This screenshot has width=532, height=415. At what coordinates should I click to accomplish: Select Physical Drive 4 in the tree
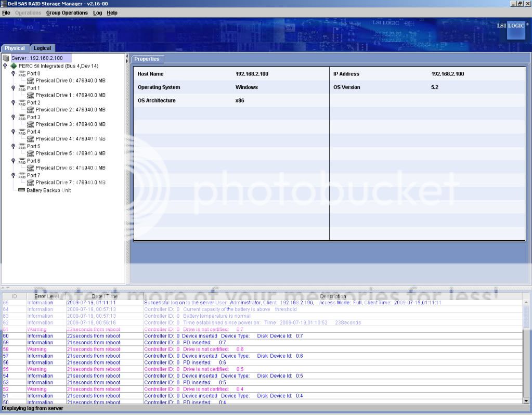click(70, 139)
